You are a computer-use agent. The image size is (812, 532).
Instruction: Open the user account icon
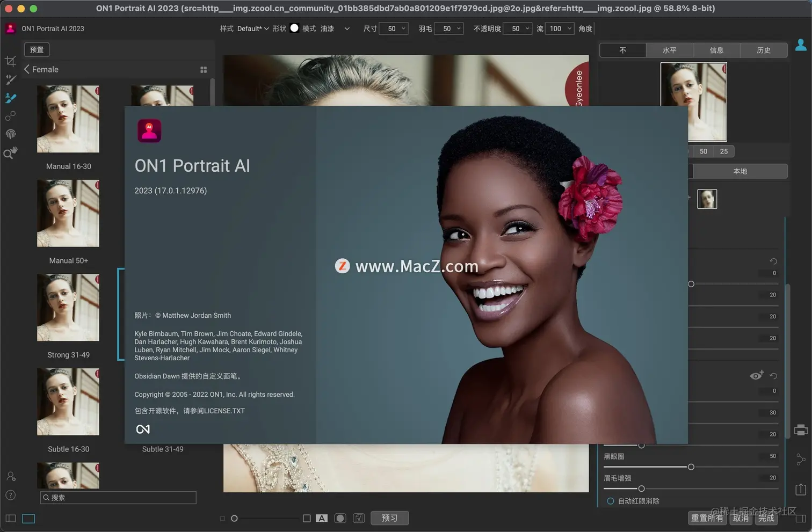801,45
